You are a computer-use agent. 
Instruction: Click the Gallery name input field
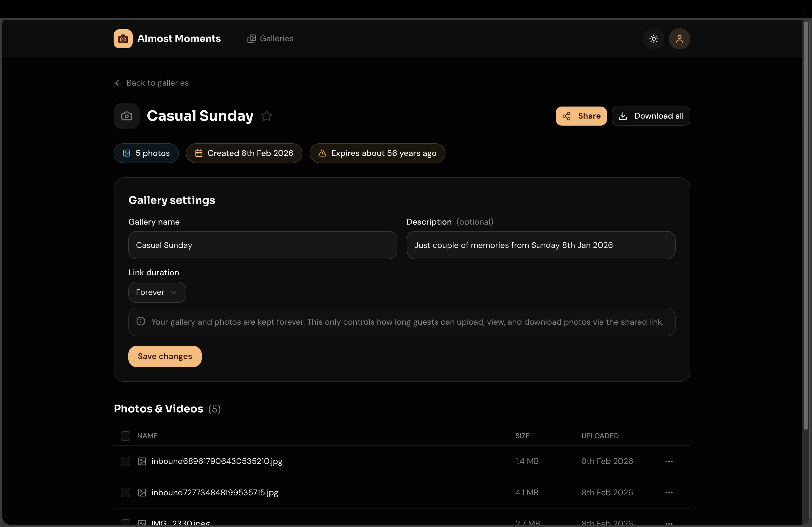262,245
